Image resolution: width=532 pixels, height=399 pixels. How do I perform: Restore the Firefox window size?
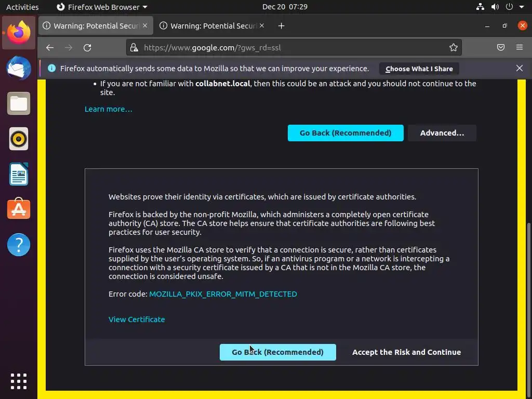505,26
